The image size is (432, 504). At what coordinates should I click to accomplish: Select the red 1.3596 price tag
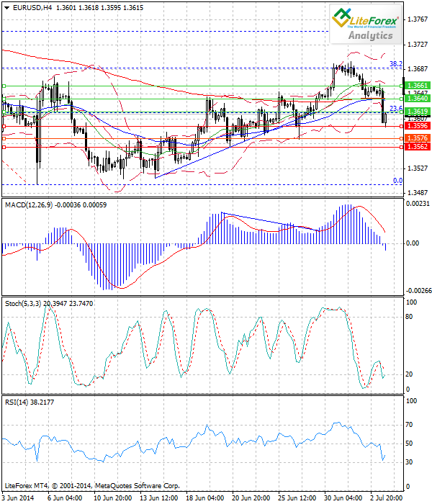point(418,125)
